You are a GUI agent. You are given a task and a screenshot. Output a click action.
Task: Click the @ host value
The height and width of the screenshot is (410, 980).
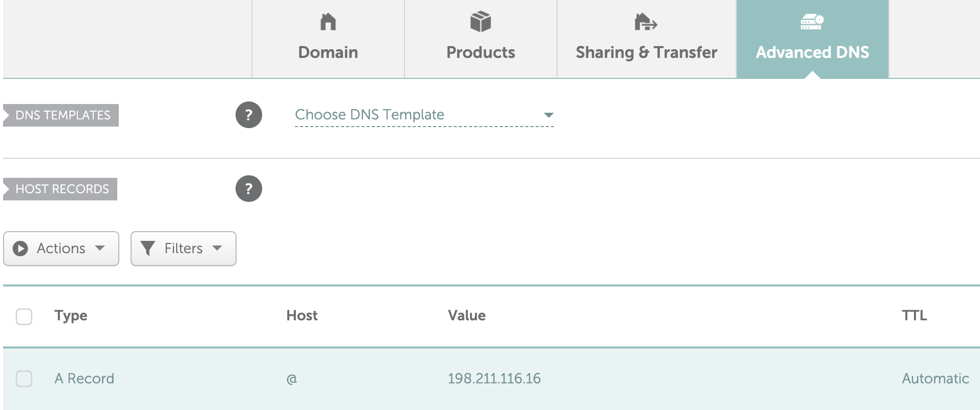click(x=292, y=379)
